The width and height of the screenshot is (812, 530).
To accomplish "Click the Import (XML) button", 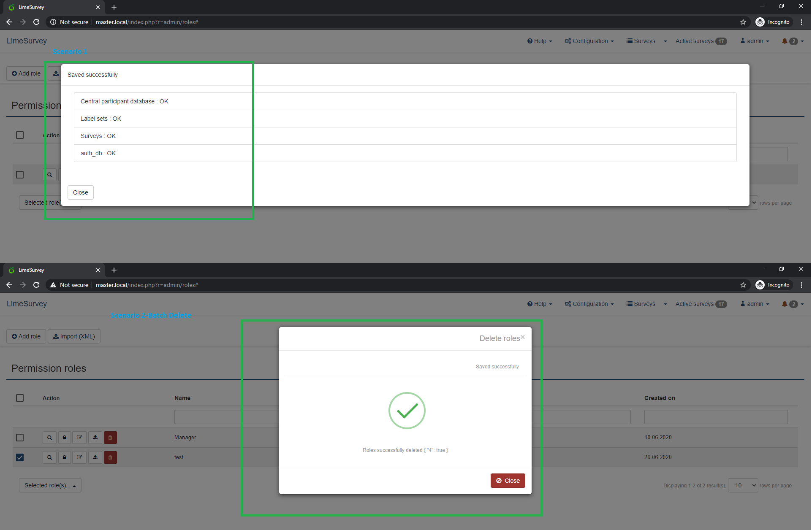I will [x=74, y=336].
